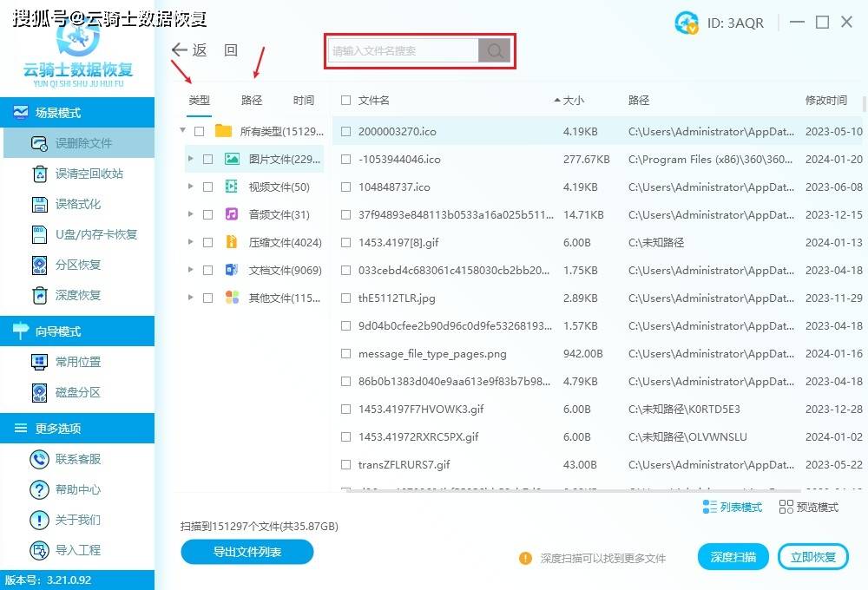This screenshot has height=590, width=868.
Task: Open the 场景模式 section header
Action: click(x=77, y=112)
